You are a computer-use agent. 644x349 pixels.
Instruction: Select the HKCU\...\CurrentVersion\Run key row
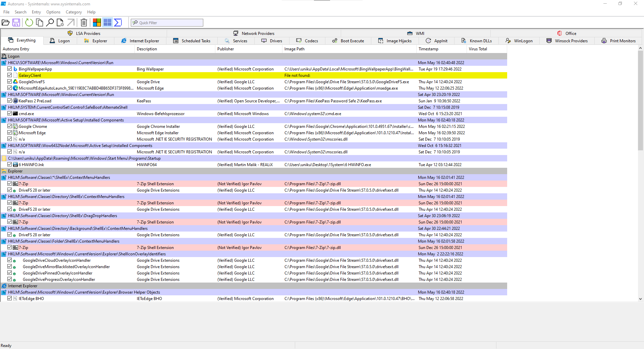[254, 63]
